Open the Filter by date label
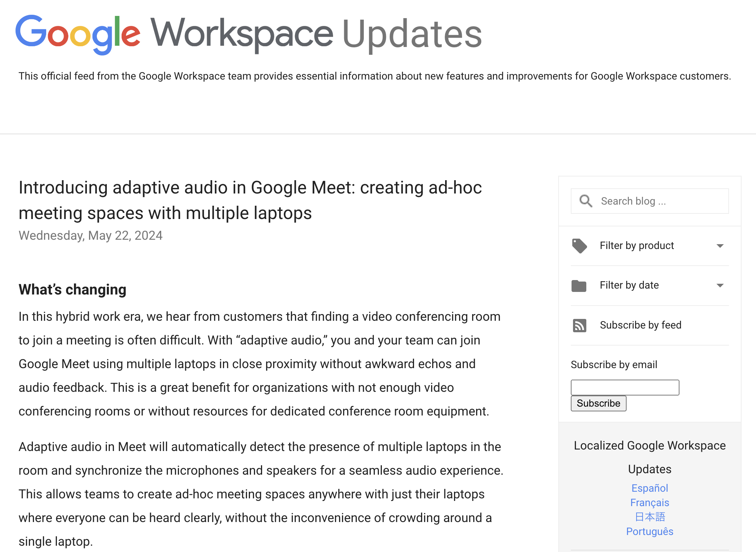This screenshot has height=552, width=756. (x=629, y=285)
